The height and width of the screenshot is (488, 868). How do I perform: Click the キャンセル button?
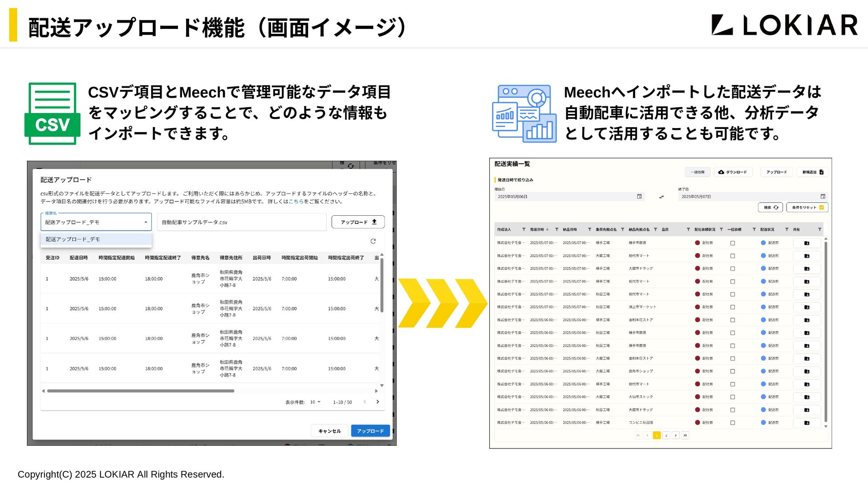click(329, 431)
